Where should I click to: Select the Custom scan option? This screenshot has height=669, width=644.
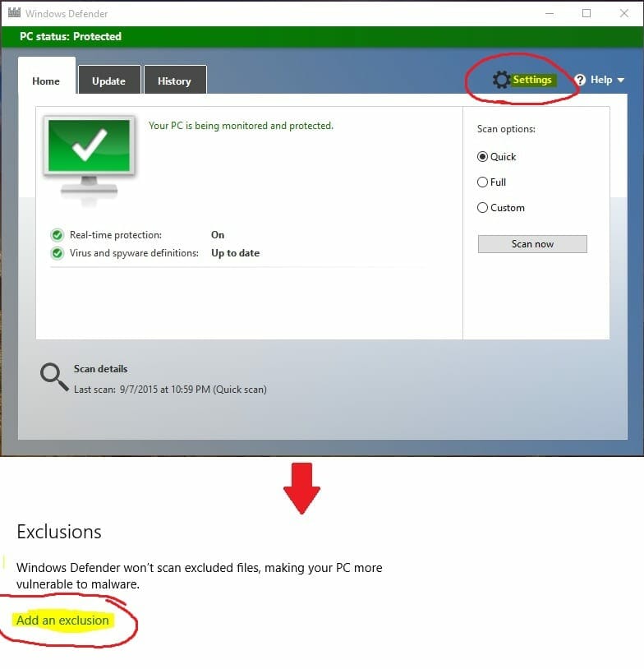(x=483, y=208)
